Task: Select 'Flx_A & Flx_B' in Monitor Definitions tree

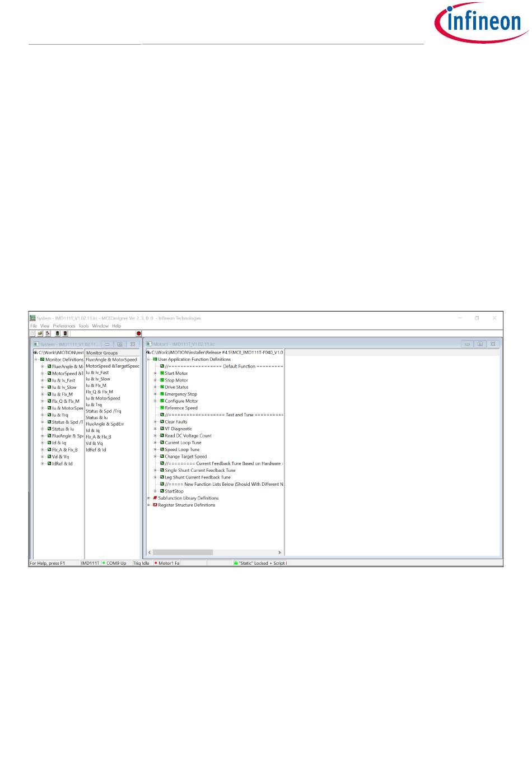Action: (65, 450)
